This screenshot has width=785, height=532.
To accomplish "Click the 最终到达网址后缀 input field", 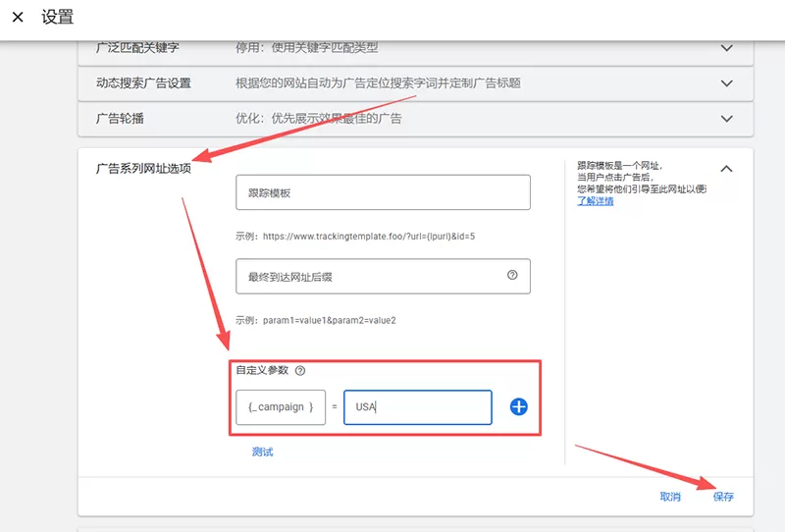I will coord(383,276).
